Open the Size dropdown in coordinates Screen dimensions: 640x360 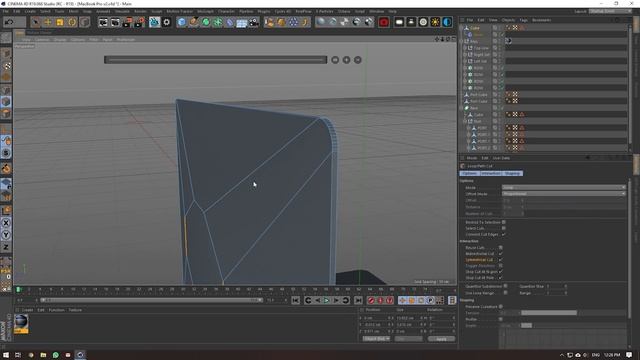[409, 339]
